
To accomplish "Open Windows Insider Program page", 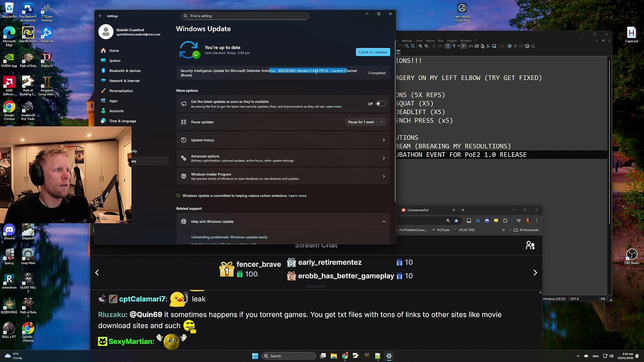I will click(x=283, y=176).
